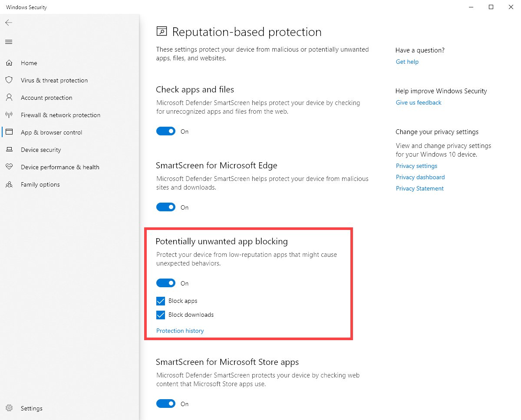
Task: Click SmartScreen for Microsoft Store apps heading
Action: pyautogui.click(x=228, y=362)
